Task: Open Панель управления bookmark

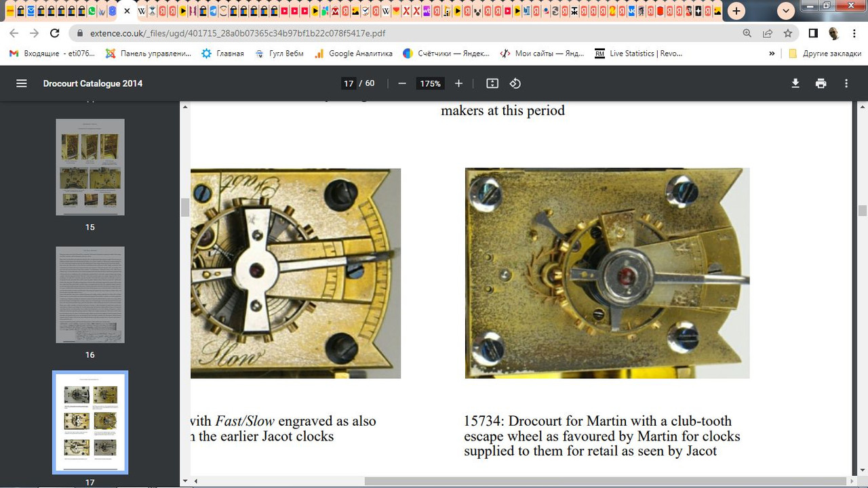Action: click(x=149, y=54)
